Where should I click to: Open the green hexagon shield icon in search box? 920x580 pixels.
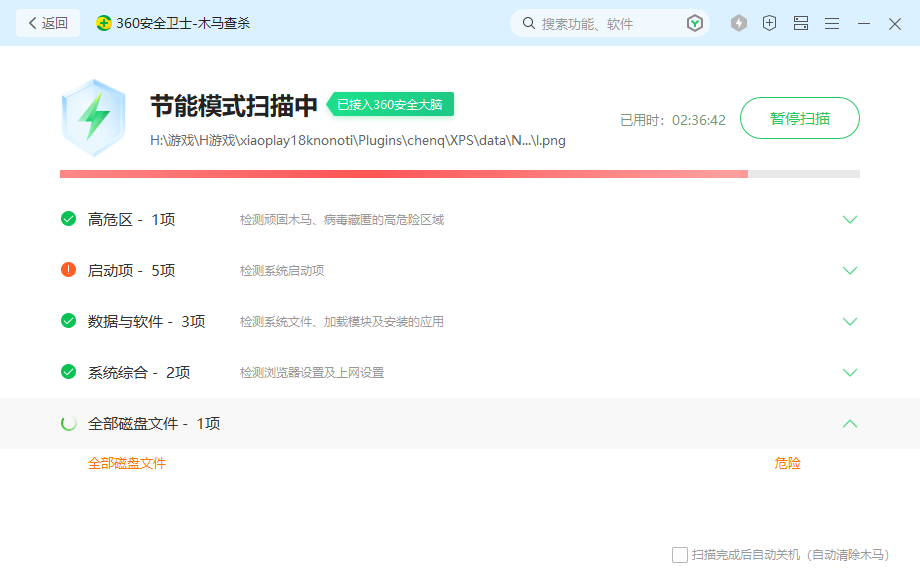tap(695, 23)
